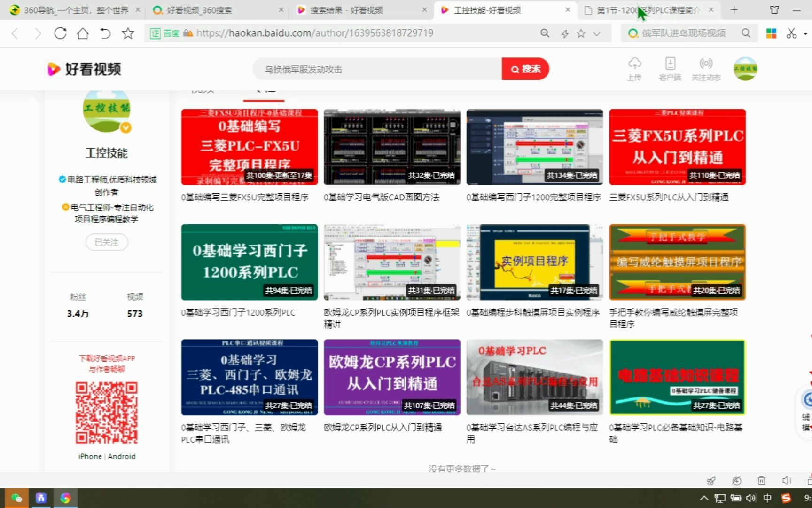Click the lightning speed mode icon
The width and height of the screenshot is (812, 508).
(x=564, y=33)
